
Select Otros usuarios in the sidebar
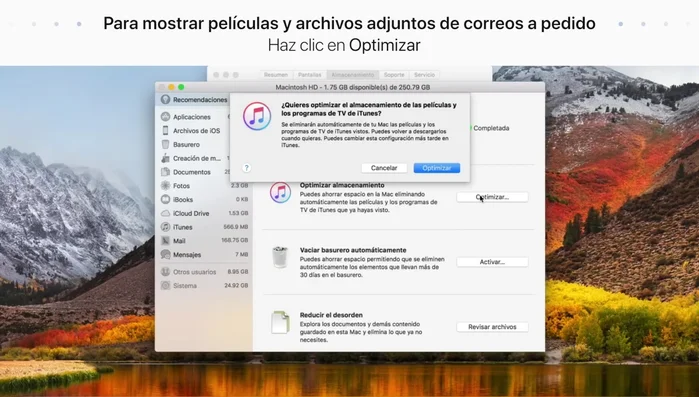click(x=194, y=272)
